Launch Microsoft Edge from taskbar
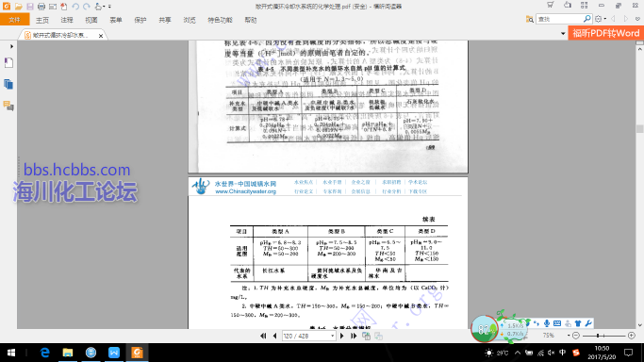The width and height of the screenshot is (644, 362). [44, 353]
